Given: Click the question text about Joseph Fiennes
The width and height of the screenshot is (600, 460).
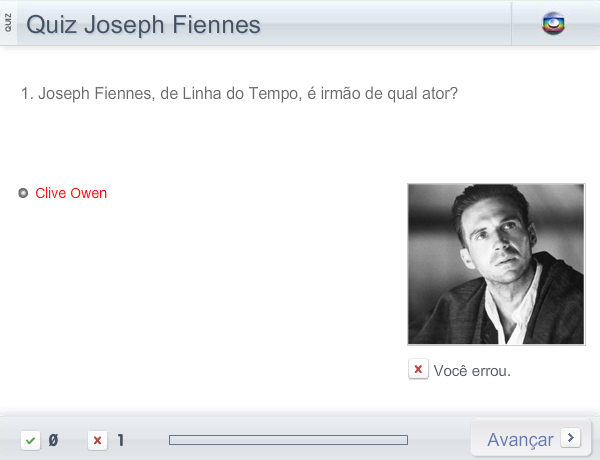Looking at the screenshot, I should pos(240,94).
